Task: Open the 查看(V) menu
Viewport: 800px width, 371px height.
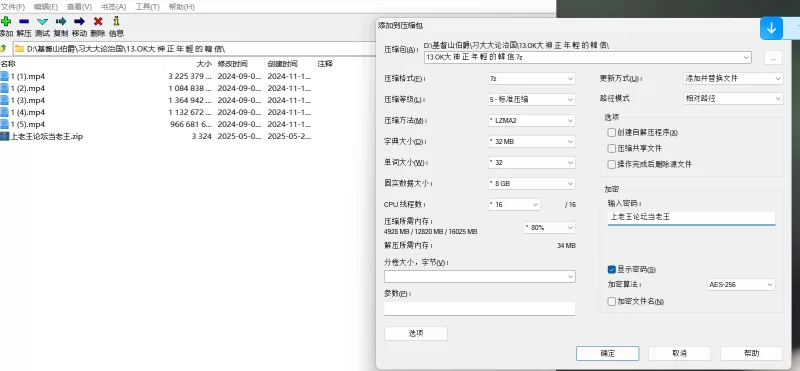Action: coord(80,7)
